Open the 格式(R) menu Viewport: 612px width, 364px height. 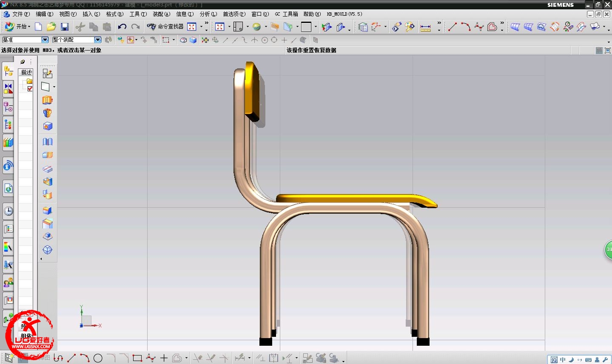[114, 14]
